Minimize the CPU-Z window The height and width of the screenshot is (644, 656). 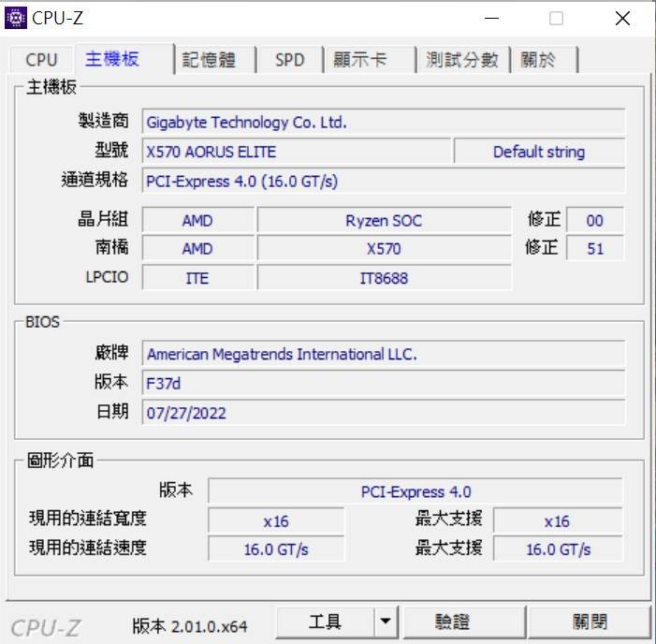pos(491,19)
